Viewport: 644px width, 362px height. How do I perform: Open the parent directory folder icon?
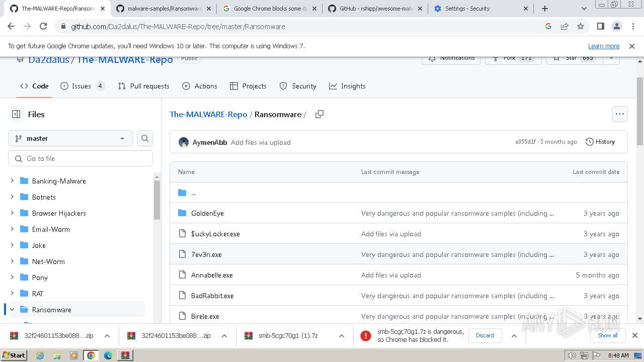pyautogui.click(x=182, y=193)
